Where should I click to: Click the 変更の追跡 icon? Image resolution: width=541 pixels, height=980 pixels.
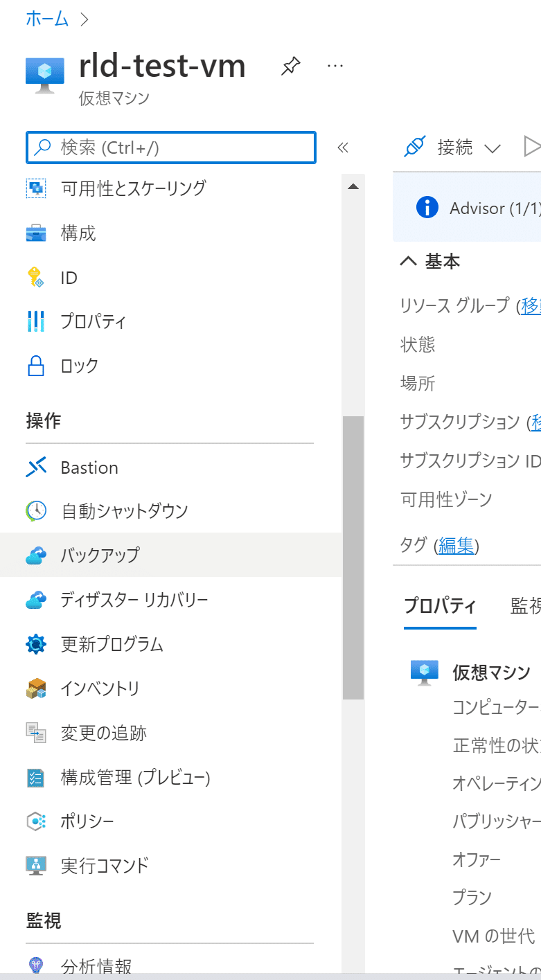(35, 733)
